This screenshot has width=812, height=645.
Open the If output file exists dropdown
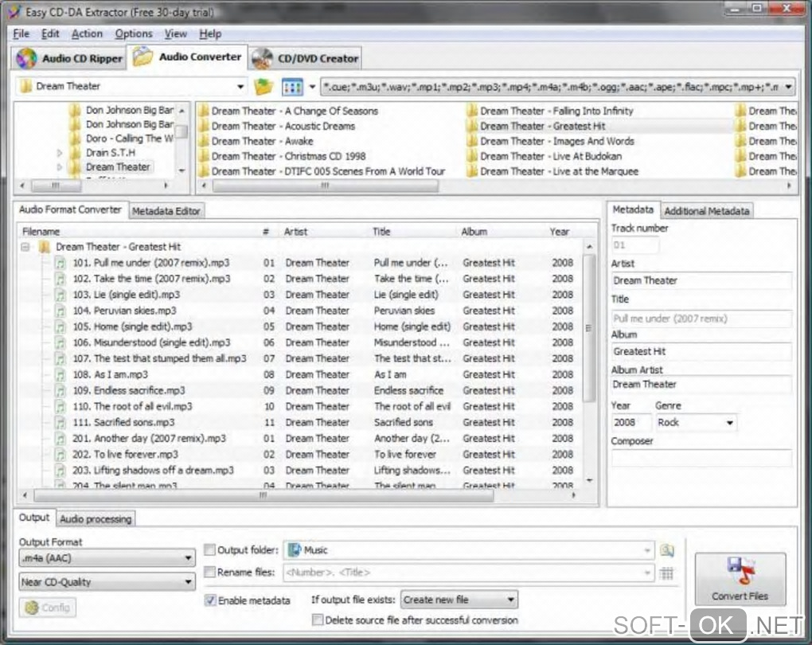(x=459, y=600)
